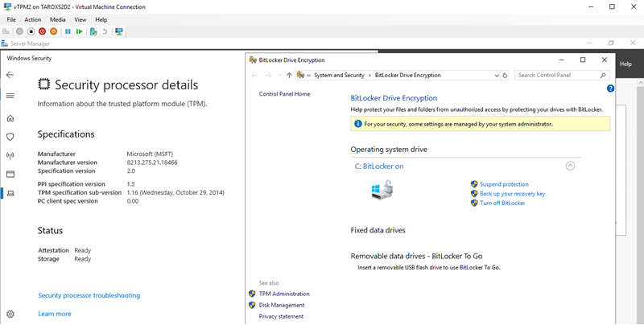
Task: Open the Windows Security hamburger menu
Action: click(10, 96)
